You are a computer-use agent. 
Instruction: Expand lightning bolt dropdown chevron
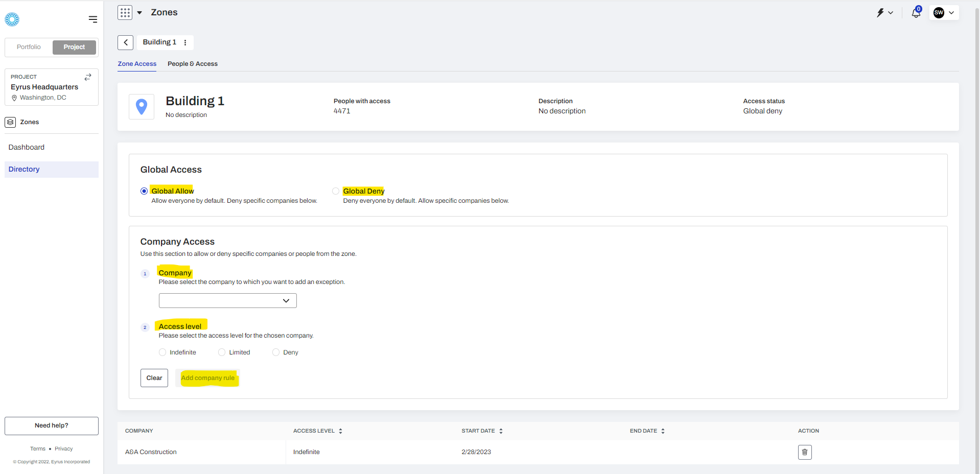(891, 13)
